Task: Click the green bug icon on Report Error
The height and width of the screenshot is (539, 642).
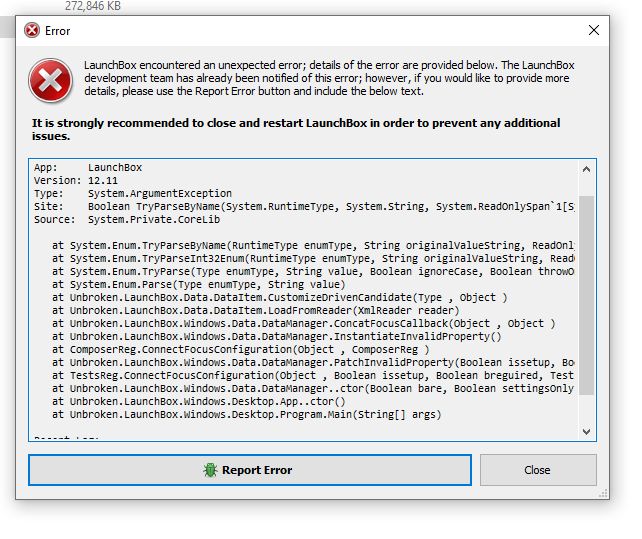Action: click(210, 470)
